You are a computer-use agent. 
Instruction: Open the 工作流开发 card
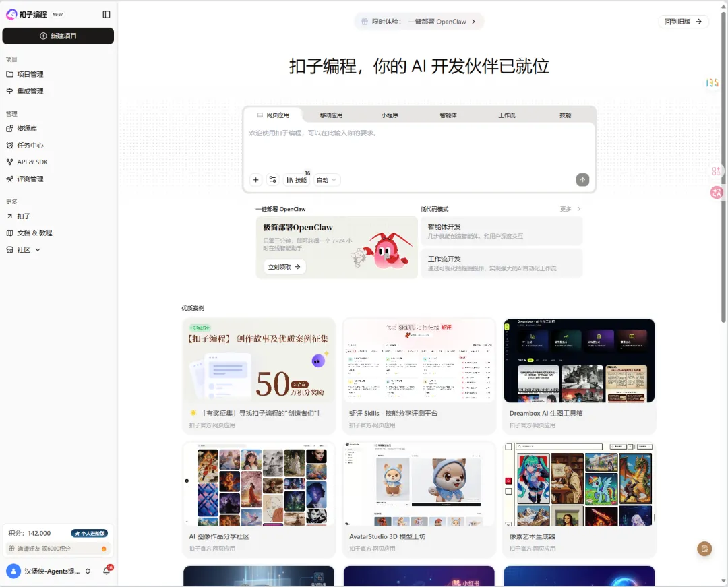click(502, 263)
